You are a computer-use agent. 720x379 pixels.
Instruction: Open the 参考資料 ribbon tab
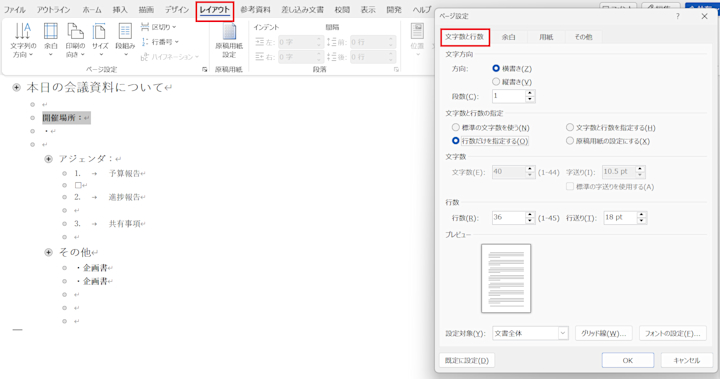tap(255, 10)
